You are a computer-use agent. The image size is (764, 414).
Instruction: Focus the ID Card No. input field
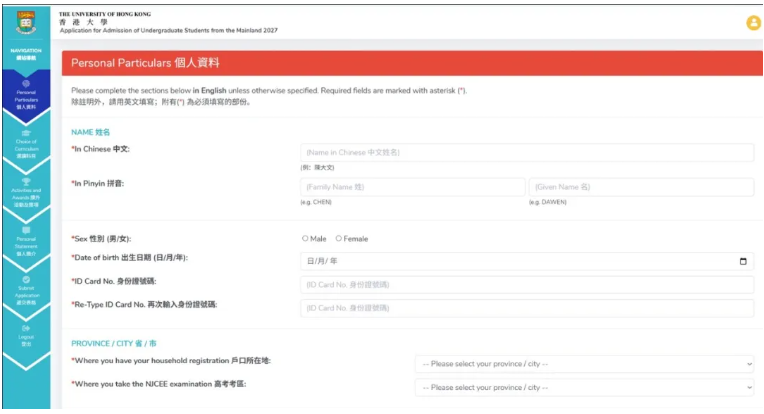[527, 285]
